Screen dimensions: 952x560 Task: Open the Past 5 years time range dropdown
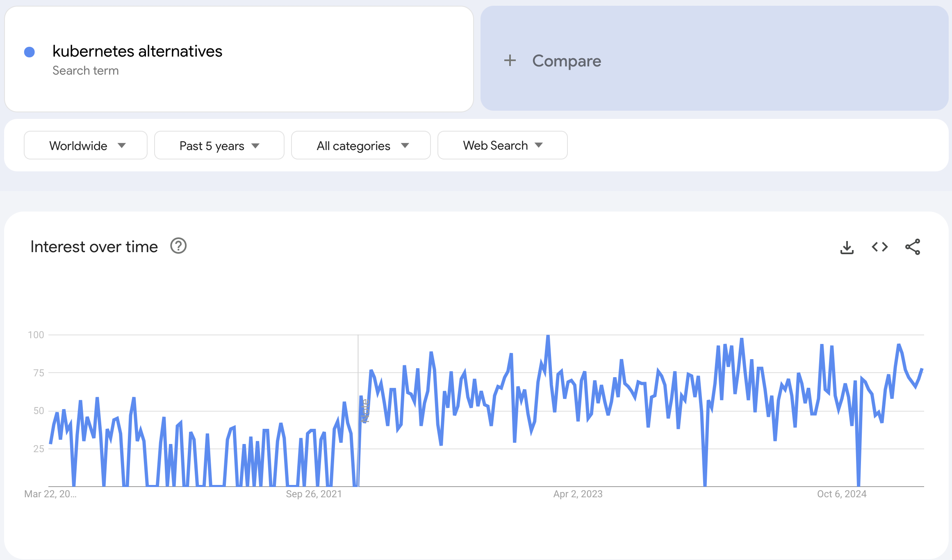pyautogui.click(x=219, y=145)
